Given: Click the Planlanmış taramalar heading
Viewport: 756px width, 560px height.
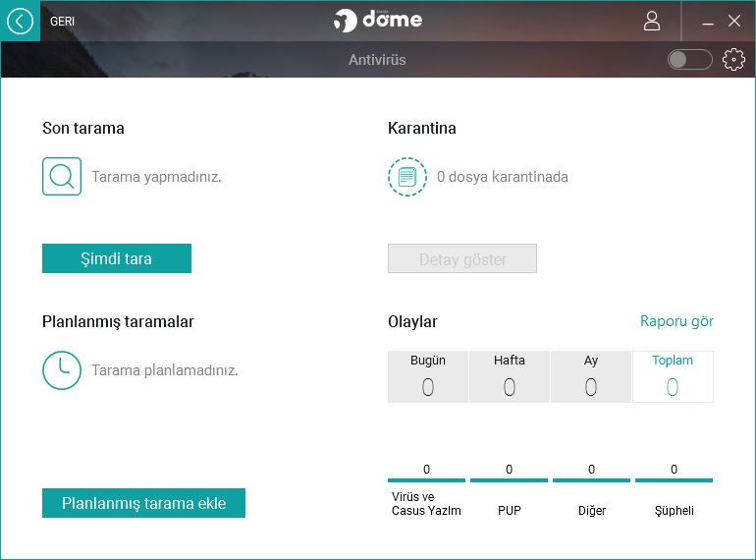Looking at the screenshot, I should coord(118,321).
